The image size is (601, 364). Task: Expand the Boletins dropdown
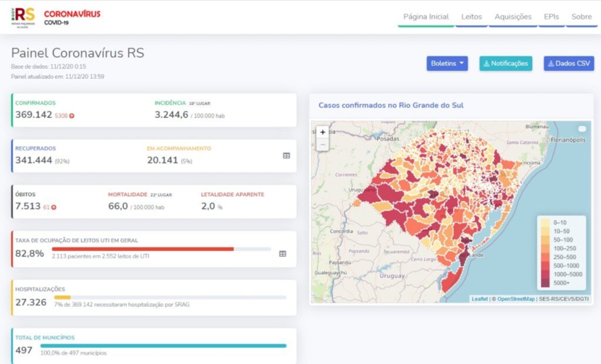[x=447, y=63]
